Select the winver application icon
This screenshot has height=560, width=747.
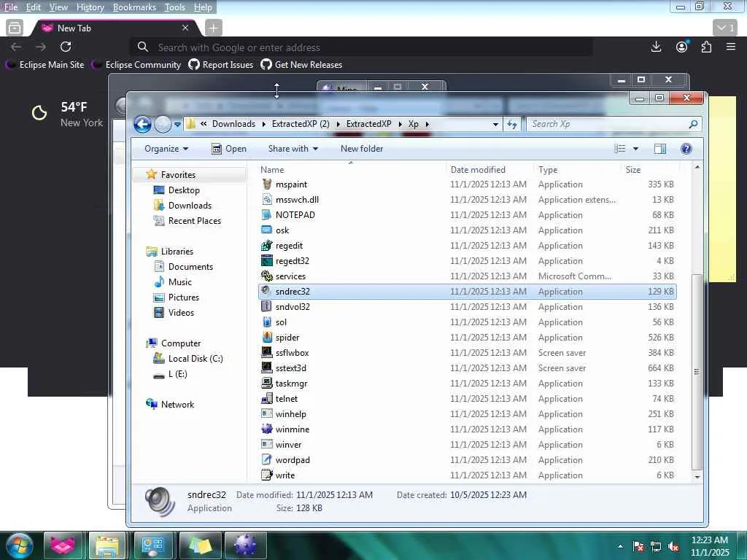[267, 444]
